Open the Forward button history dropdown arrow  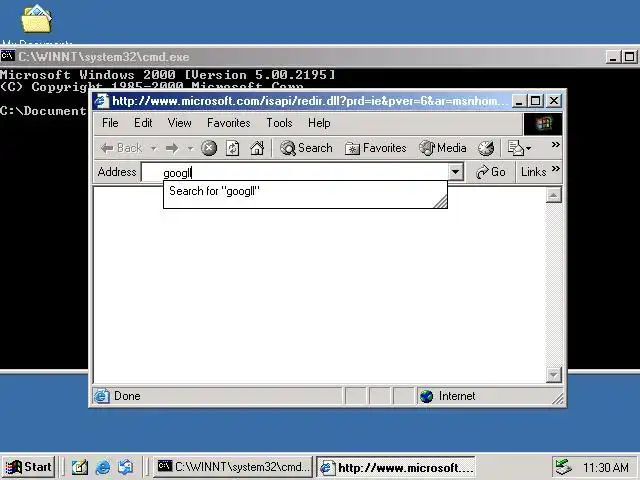tap(190, 148)
